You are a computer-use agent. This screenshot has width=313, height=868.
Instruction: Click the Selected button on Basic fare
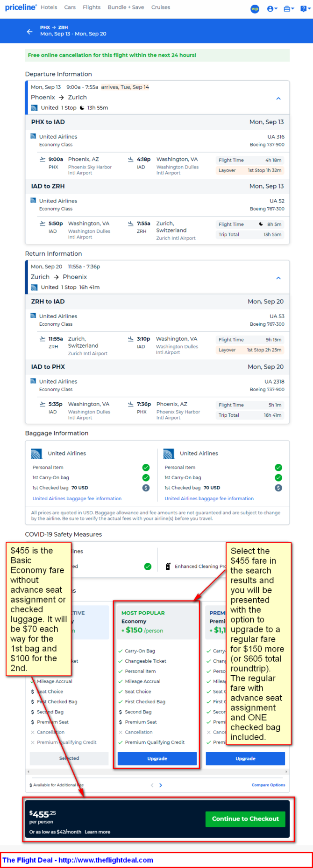pos(69,758)
